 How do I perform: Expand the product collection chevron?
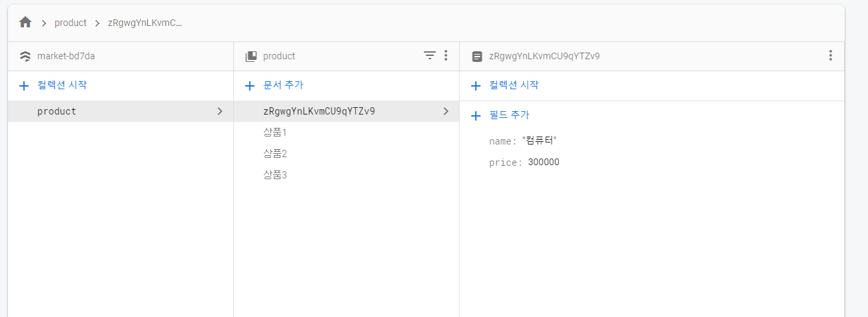tap(220, 111)
